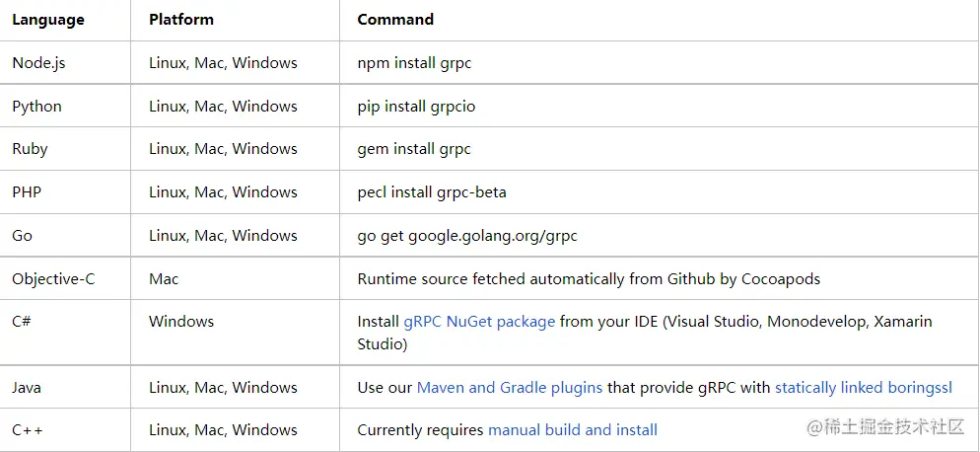980x452 pixels.
Task: Click the gem install grpc command
Action: (414, 149)
